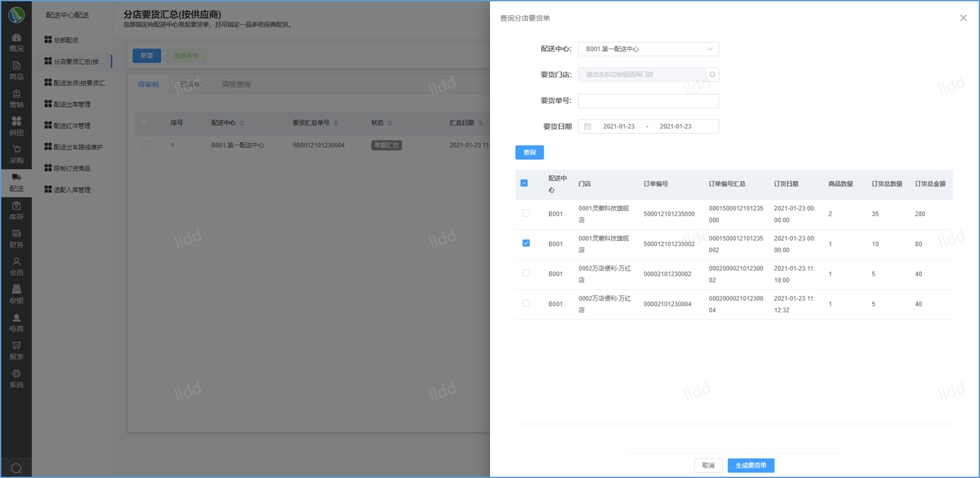Toggle select-all checkbox in table header

[524, 183]
